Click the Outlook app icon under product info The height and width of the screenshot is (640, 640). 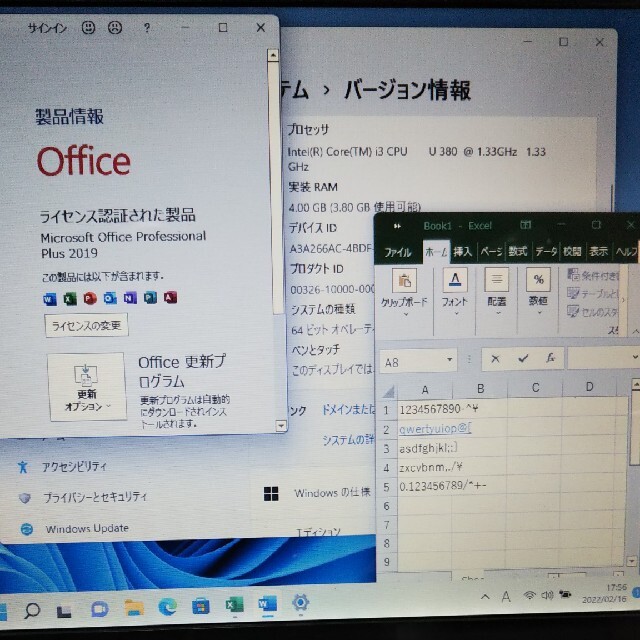[110, 298]
